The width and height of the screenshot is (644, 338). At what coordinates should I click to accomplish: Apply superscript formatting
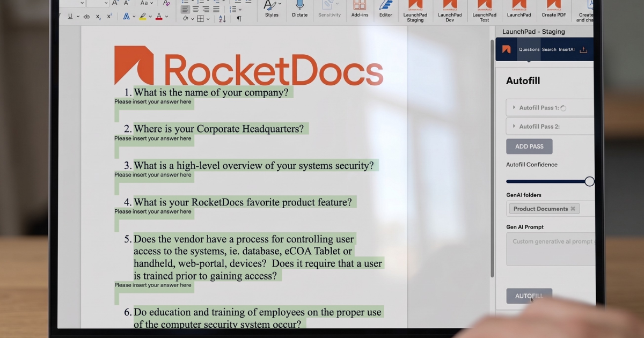[109, 17]
